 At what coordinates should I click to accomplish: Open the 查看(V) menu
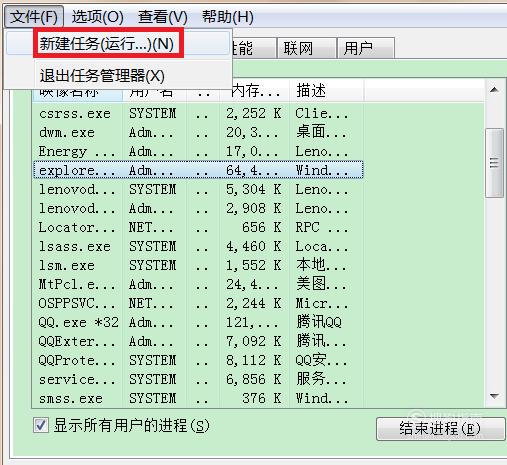tap(163, 17)
